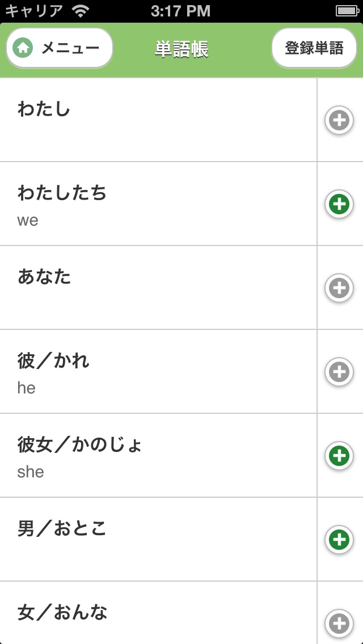Add 女／おんな using plus icon
This screenshot has height=644, width=363.
339,624
